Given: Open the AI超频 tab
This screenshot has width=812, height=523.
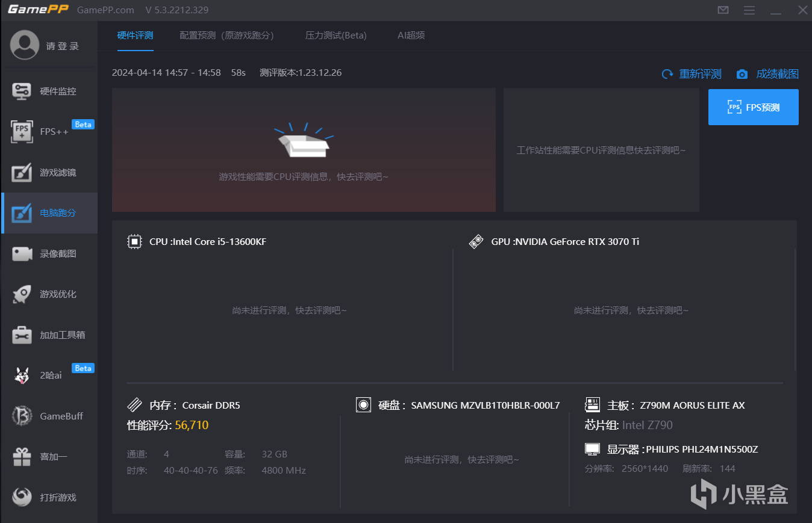Looking at the screenshot, I should [x=411, y=36].
